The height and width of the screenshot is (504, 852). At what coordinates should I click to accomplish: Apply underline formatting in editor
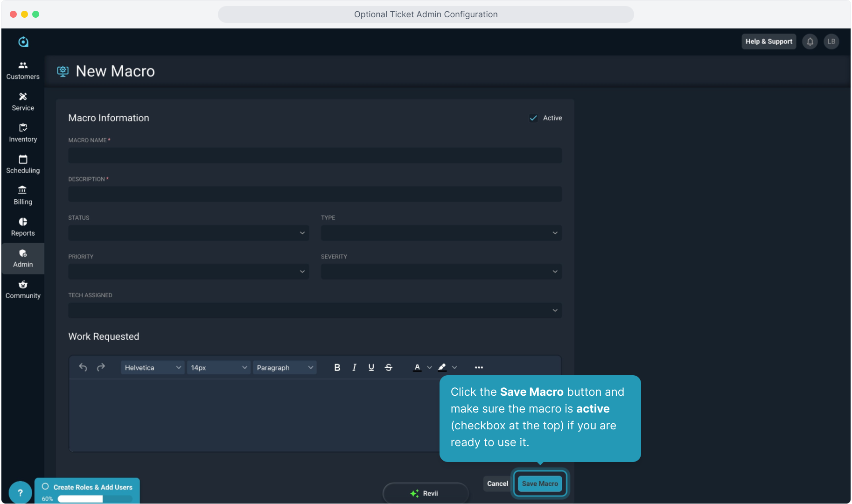click(371, 367)
